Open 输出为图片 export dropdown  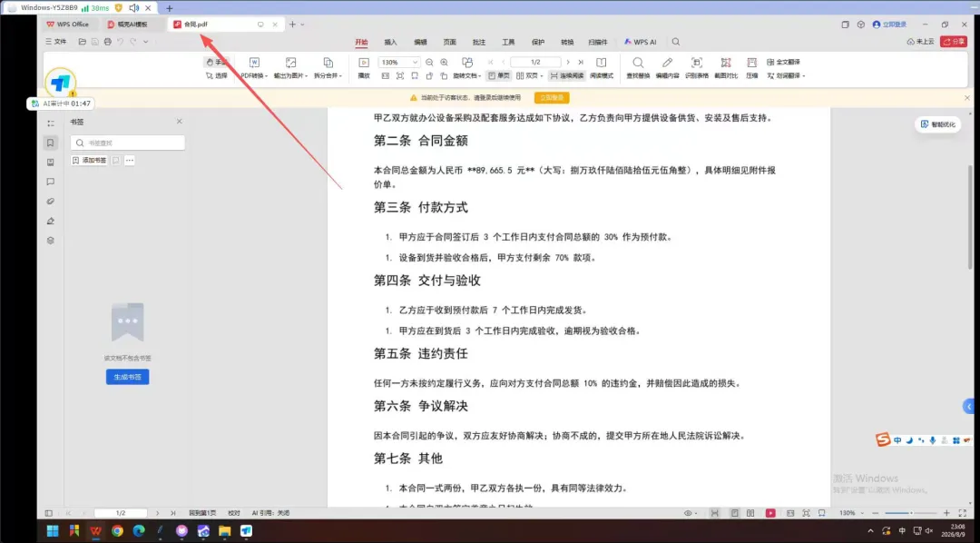(290, 68)
